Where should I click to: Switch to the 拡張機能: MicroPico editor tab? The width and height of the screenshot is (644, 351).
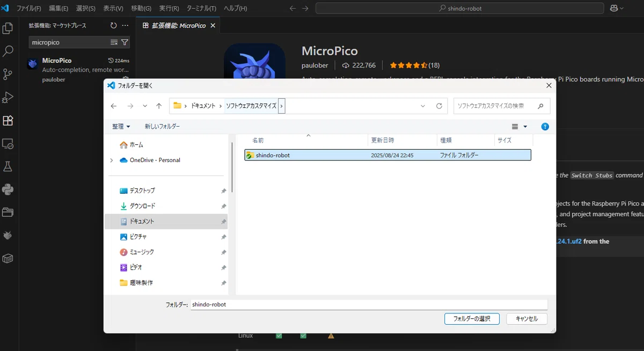pos(178,25)
